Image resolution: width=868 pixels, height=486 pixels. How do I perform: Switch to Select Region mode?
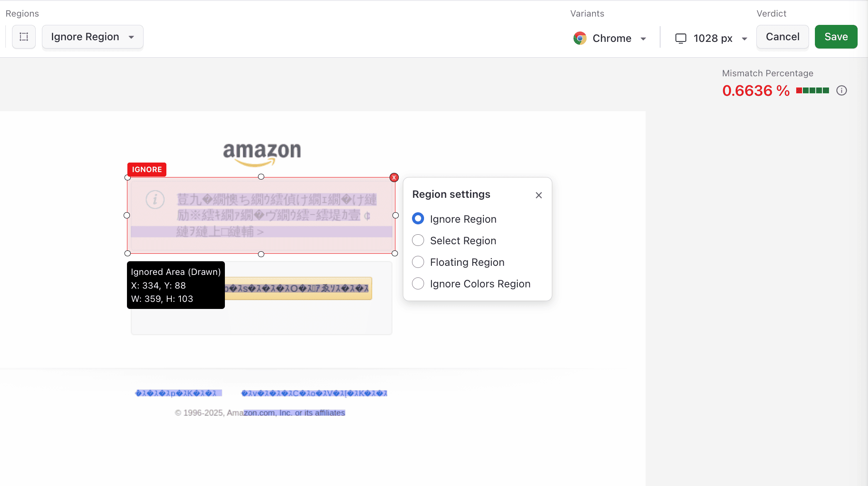[418, 240]
